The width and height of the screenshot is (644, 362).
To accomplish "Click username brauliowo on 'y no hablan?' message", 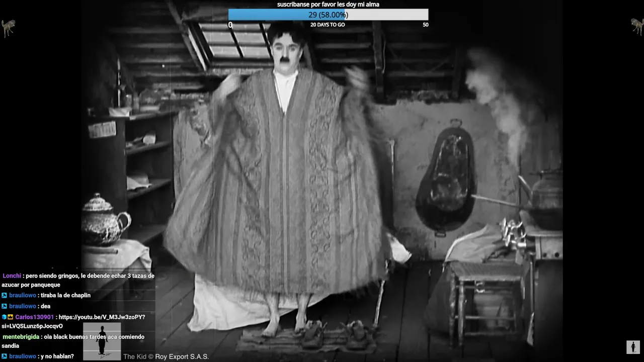I will (23, 356).
